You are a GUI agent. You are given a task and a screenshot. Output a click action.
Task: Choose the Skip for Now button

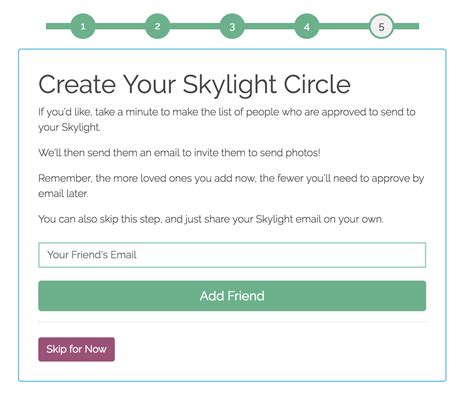(76, 349)
